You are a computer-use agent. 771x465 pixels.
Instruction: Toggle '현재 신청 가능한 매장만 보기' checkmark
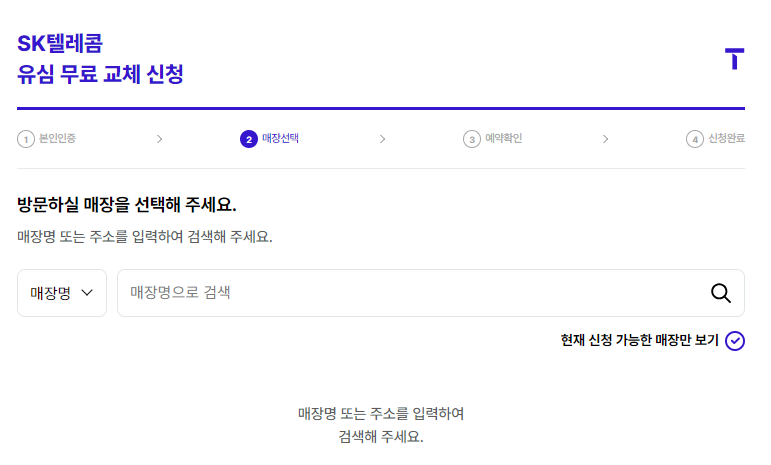point(735,341)
